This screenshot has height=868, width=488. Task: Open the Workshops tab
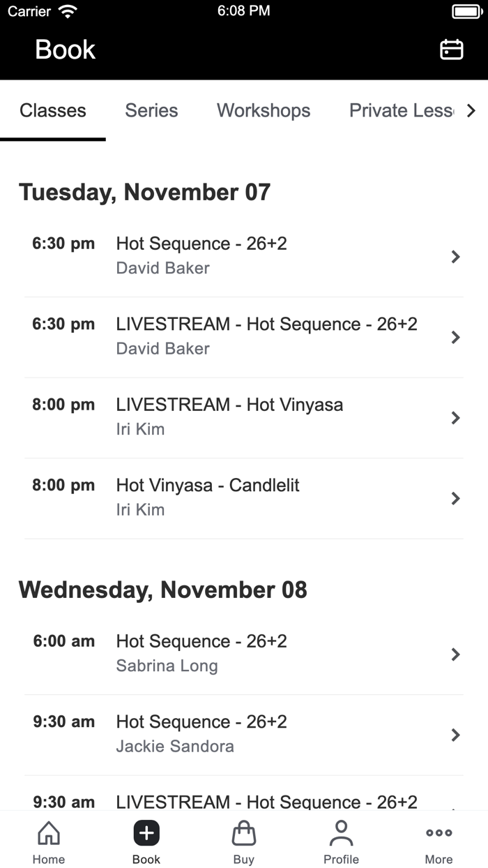coord(263,110)
